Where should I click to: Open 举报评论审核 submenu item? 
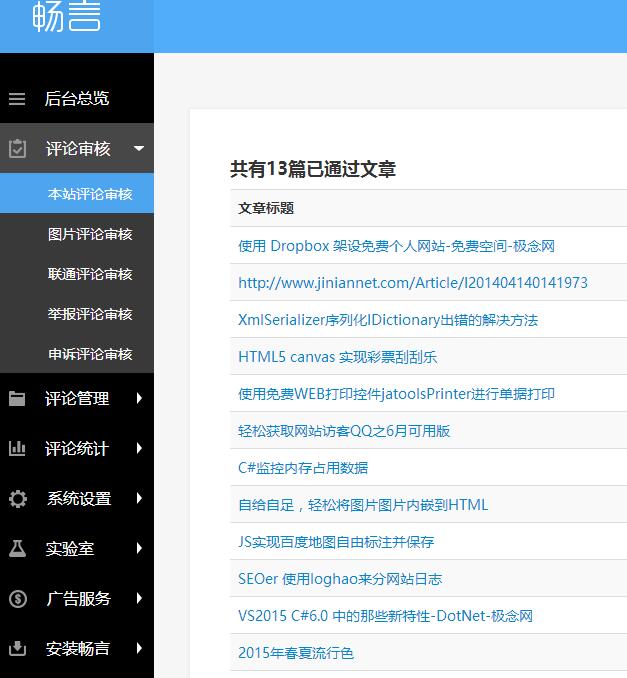(x=90, y=314)
